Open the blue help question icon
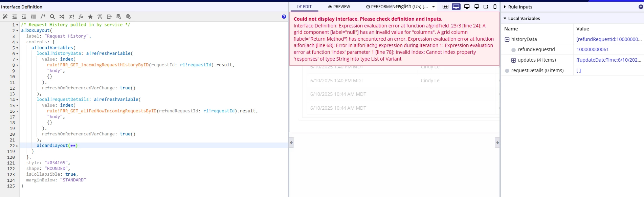The height and width of the screenshot is (197, 644). [x=284, y=17]
